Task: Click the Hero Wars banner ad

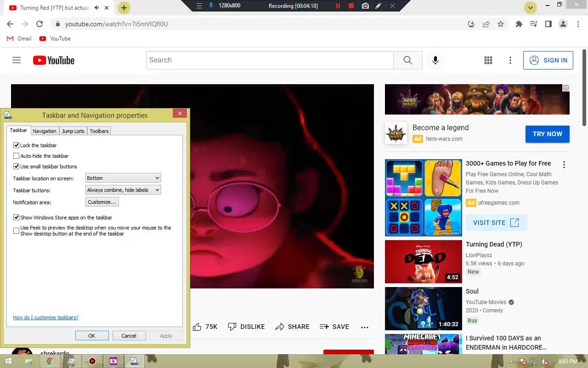Action: click(477, 99)
